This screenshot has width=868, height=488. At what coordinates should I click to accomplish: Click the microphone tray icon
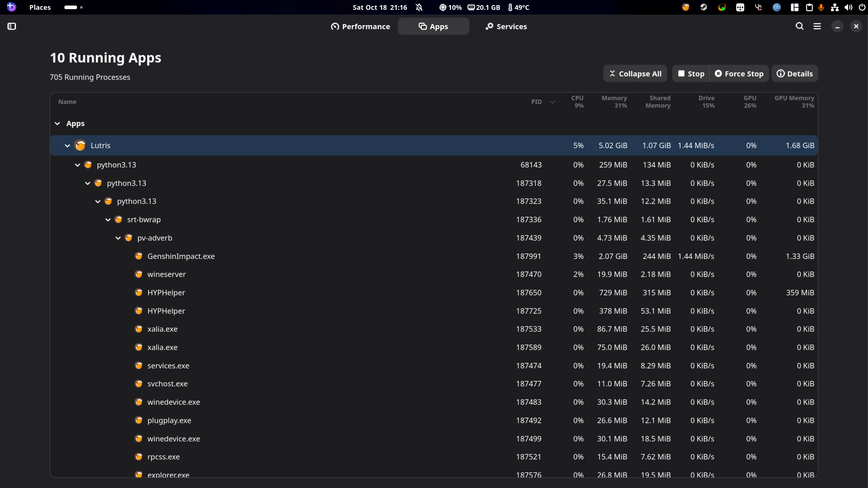[x=821, y=7]
